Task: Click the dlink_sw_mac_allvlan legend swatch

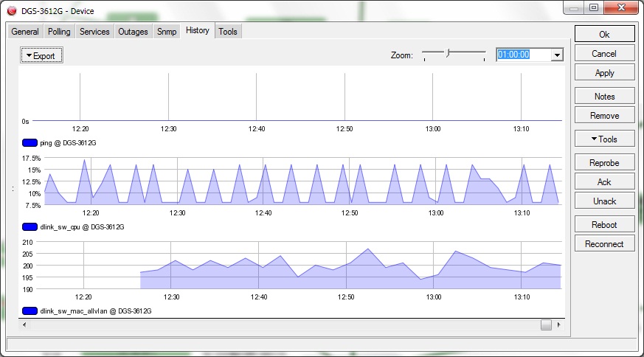Action: (x=30, y=311)
